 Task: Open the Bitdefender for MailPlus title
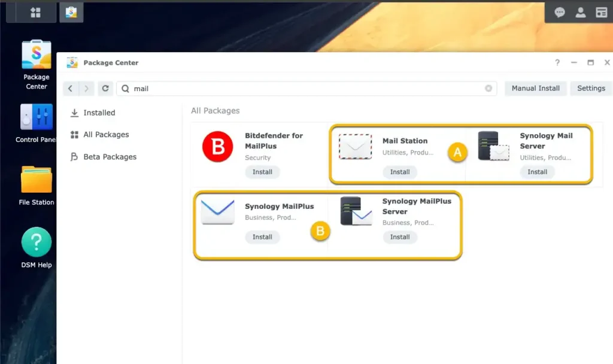(x=274, y=141)
